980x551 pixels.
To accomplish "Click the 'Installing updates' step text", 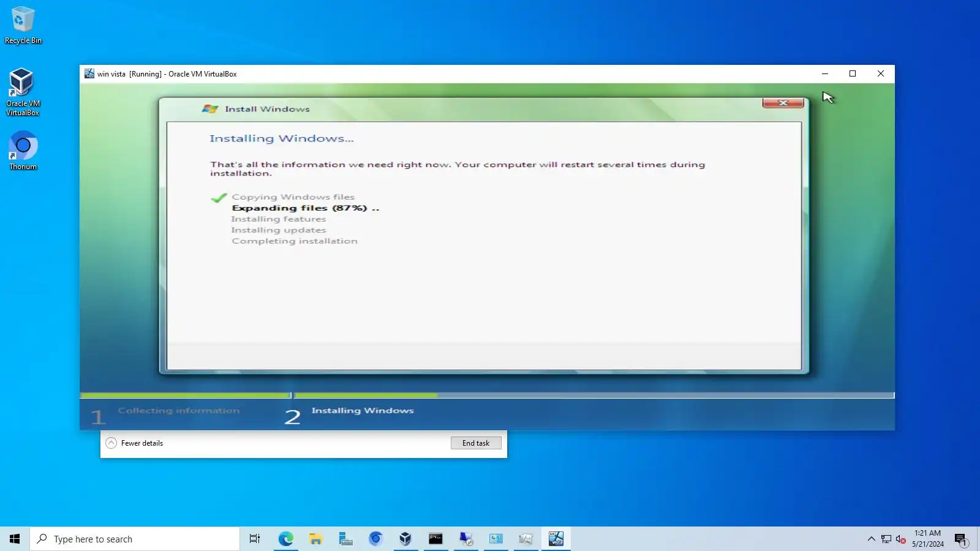I will [279, 230].
